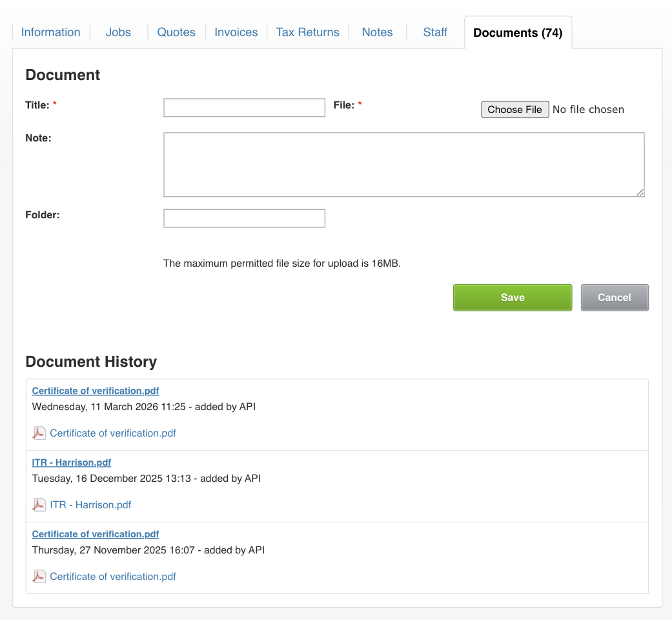The height and width of the screenshot is (620, 672).
Task: Click the 'No file chosen' text
Action: pyautogui.click(x=588, y=109)
